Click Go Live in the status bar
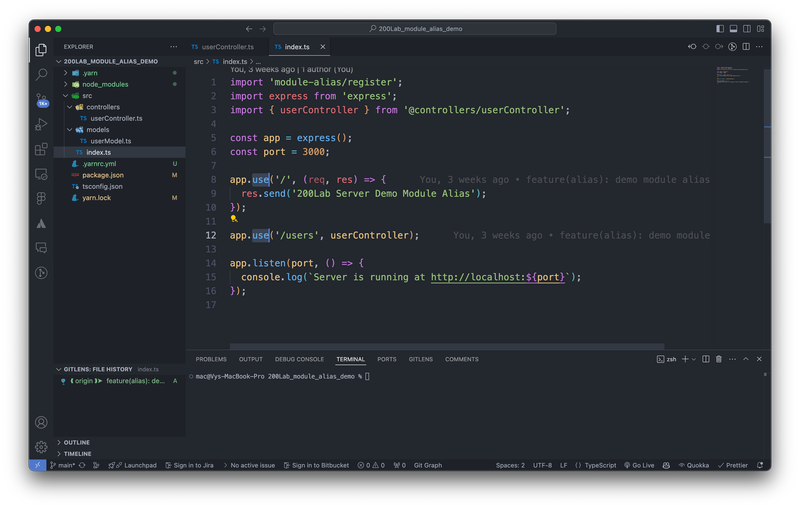The width and height of the screenshot is (800, 509). (x=641, y=465)
